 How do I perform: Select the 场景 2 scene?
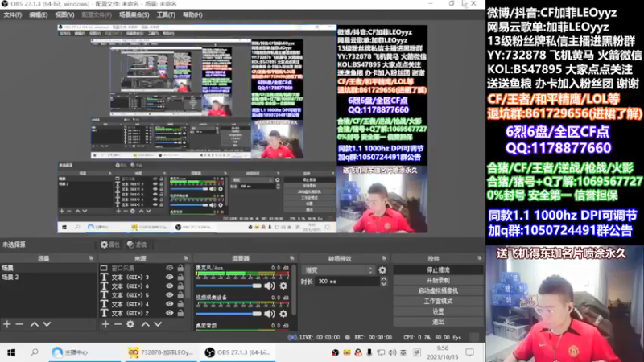[48, 277]
